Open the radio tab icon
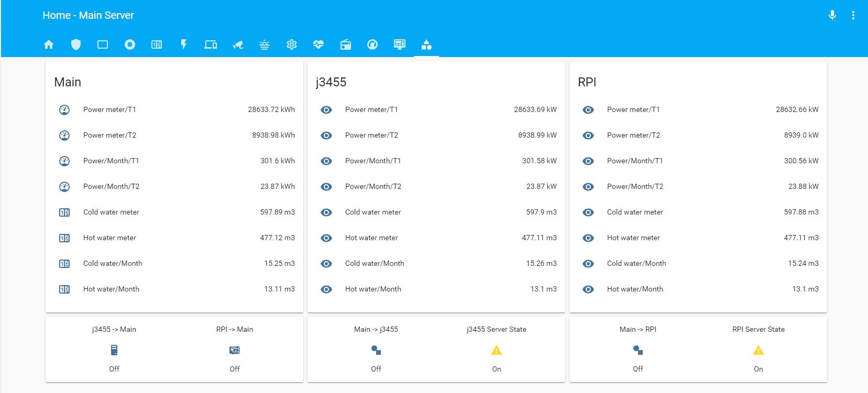 tap(346, 44)
